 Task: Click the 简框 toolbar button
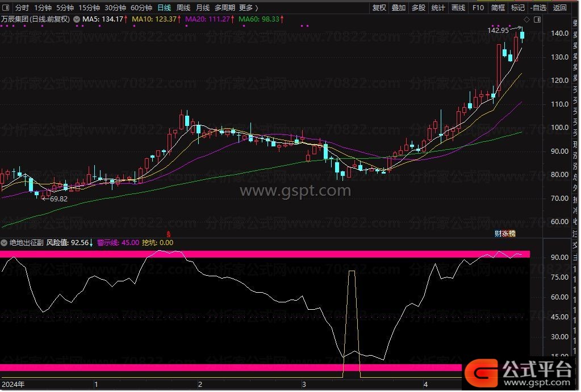coord(498,7)
